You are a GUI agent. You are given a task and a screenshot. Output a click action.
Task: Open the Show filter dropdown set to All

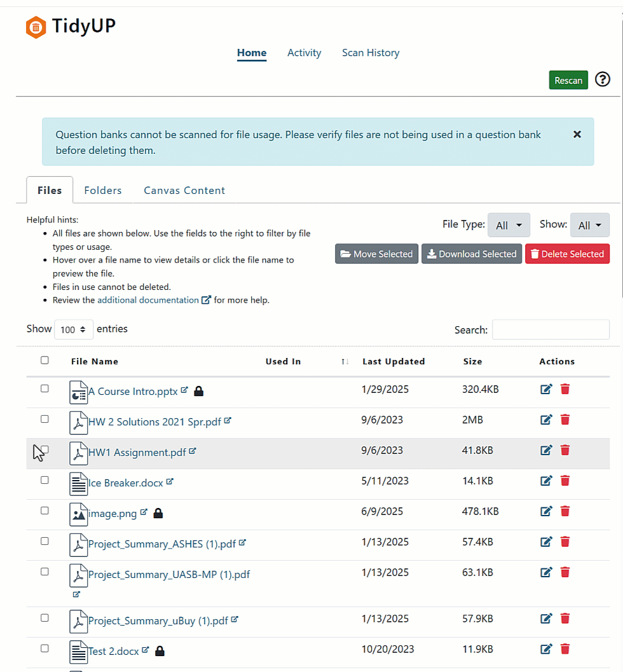point(589,225)
